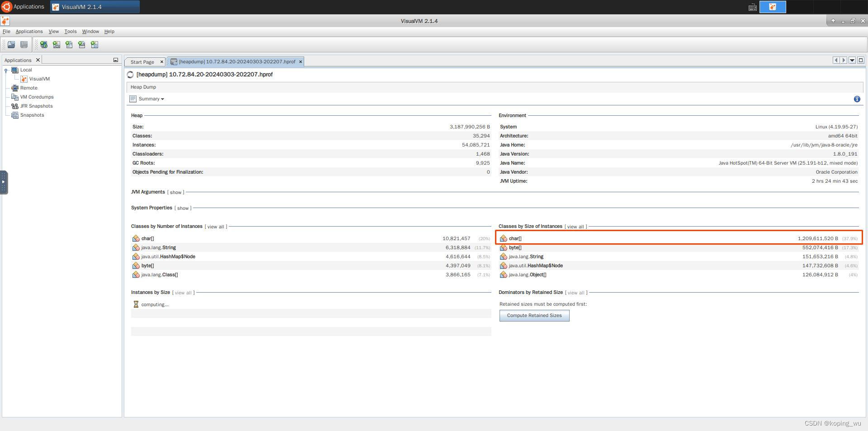Screen dimensions: 868x431
Task: Click the Java Version value 1.8.0_191
Action: (x=845, y=154)
